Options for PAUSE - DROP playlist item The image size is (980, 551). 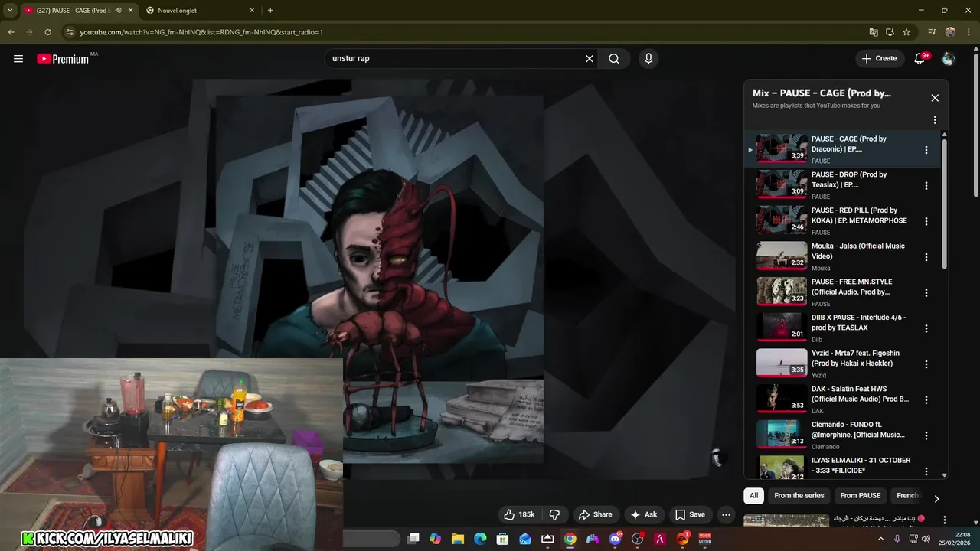pos(926,186)
